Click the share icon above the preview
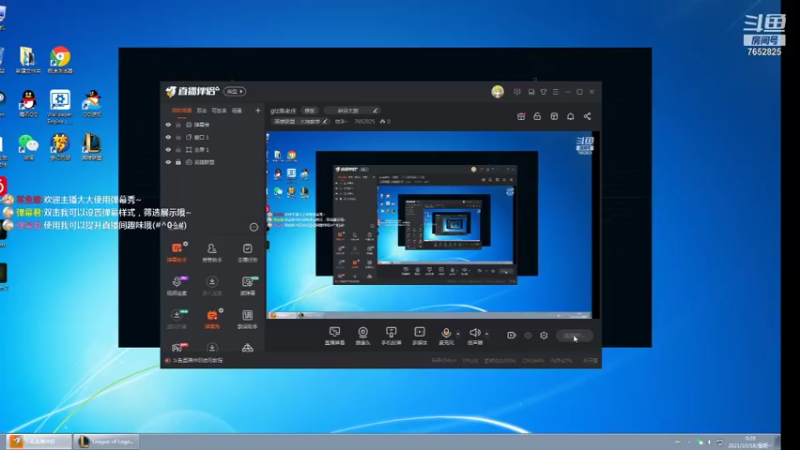800x450 pixels. (587, 116)
